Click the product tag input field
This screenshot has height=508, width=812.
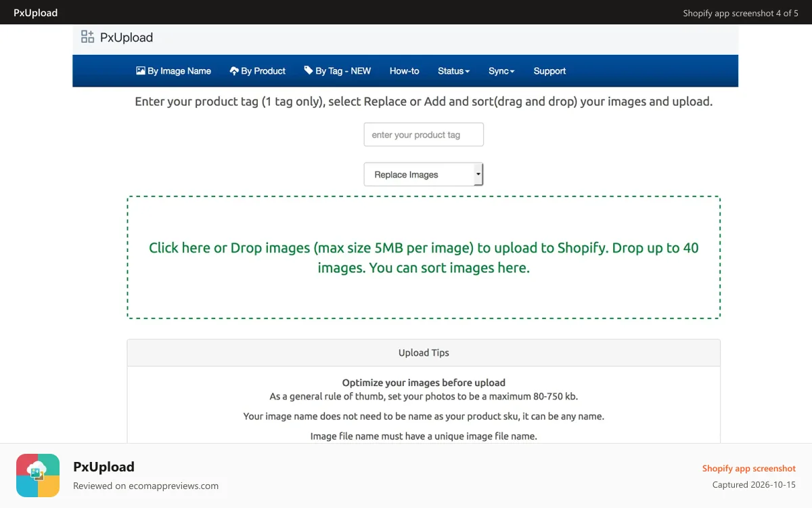424,134
